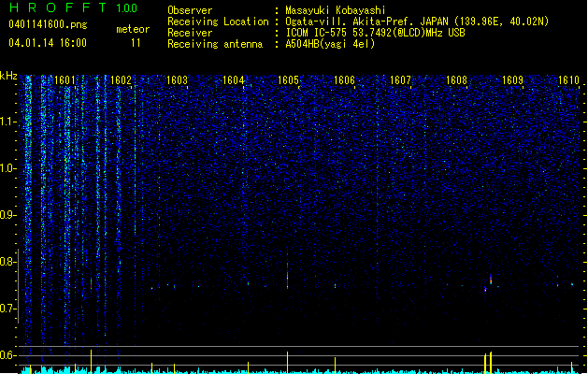This screenshot has width=588, height=374.
Task: Click the 0.7 kHz axis tick label
Action: [8, 309]
